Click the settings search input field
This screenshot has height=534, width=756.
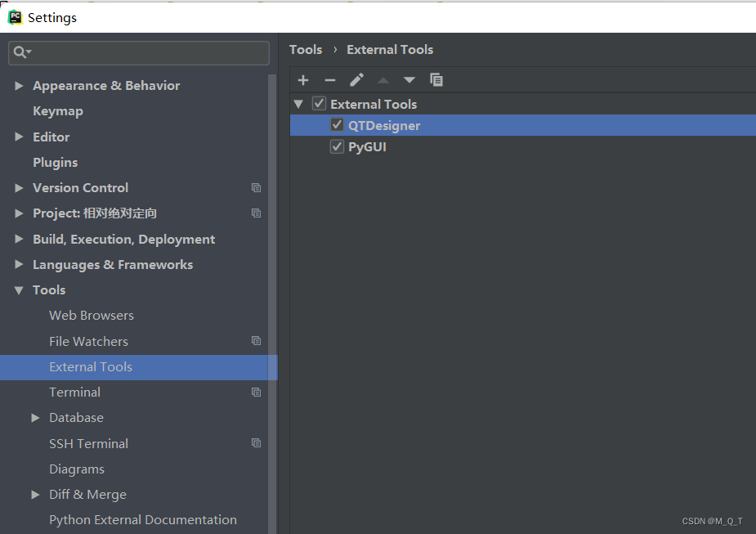pos(147,52)
